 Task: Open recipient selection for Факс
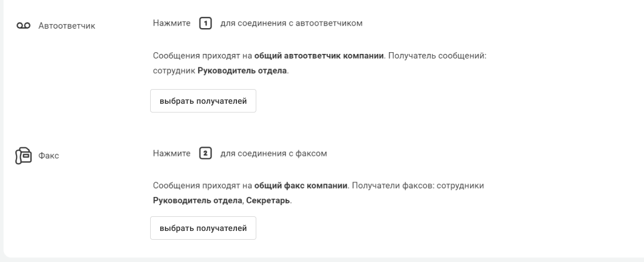pyautogui.click(x=203, y=228)
